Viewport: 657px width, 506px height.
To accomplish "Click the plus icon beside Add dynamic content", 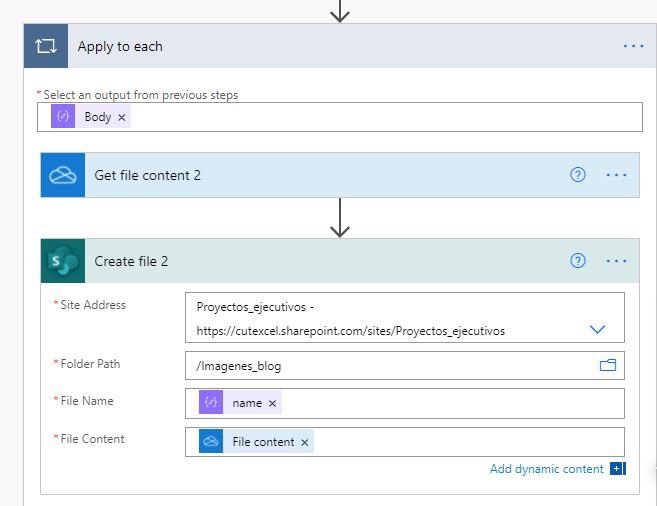I will (x=618, y=469).
